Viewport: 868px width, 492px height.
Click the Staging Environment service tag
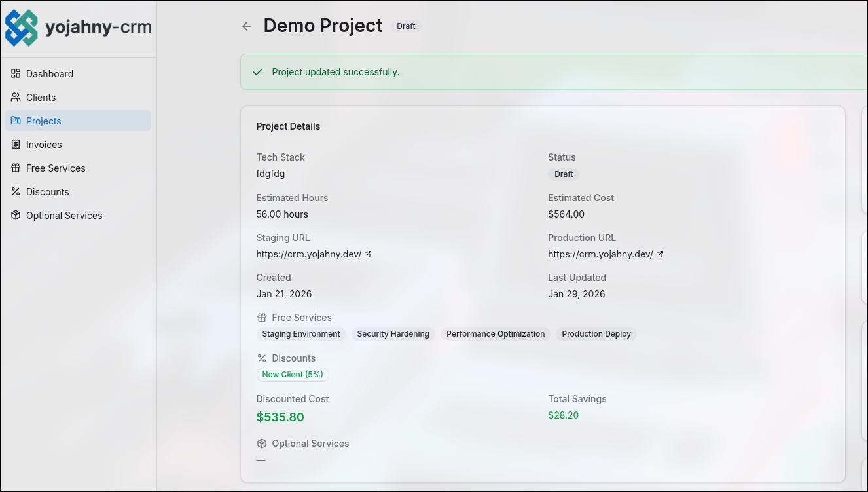coord(301,334)
